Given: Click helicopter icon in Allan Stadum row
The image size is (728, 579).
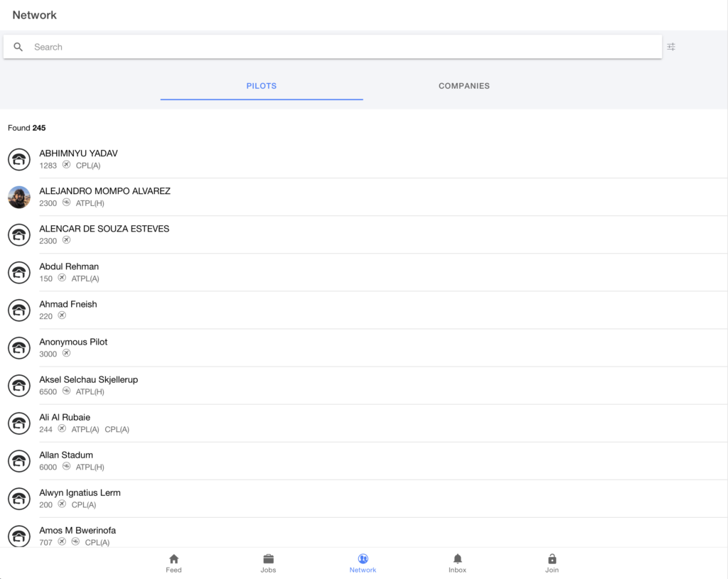Looking at the screenshot, I should tap(66, 466).
